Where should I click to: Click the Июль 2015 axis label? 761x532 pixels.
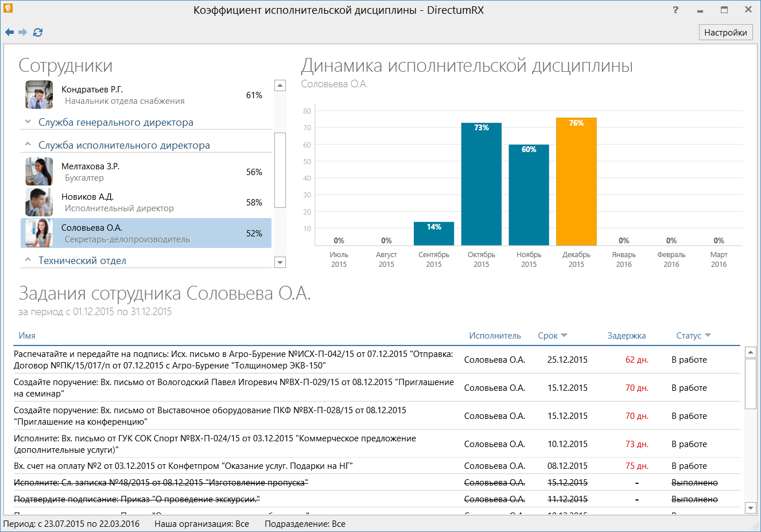pos(339,259)
